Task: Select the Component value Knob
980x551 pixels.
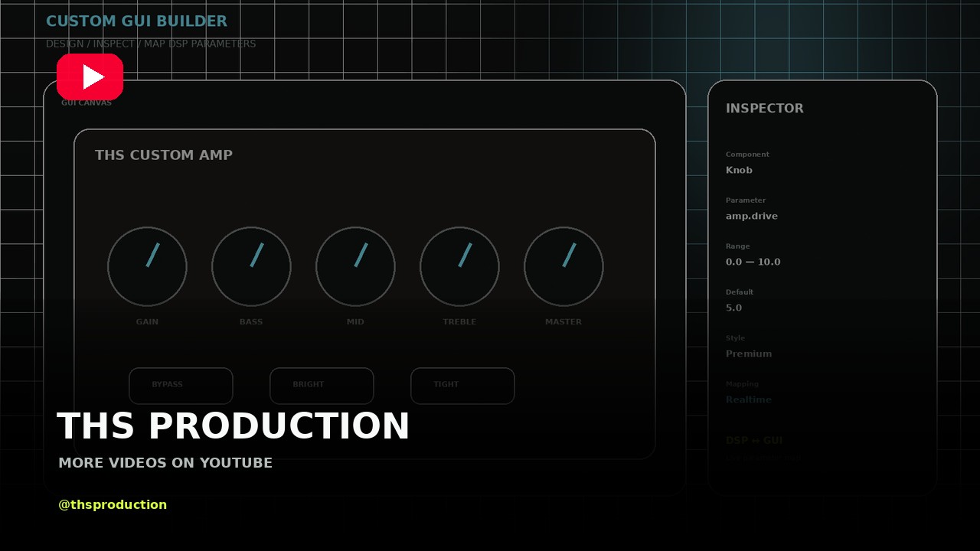Action: tap(739, 170)
